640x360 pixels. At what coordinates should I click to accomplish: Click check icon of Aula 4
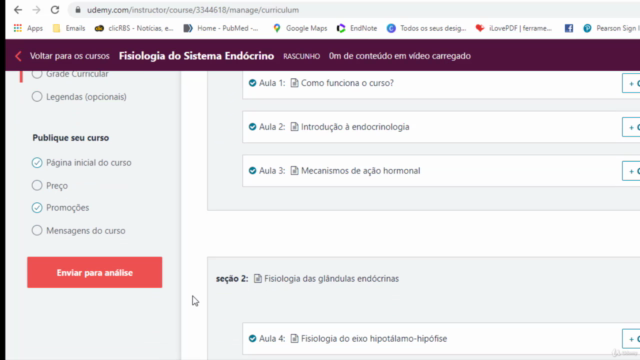tap(252, 338)
